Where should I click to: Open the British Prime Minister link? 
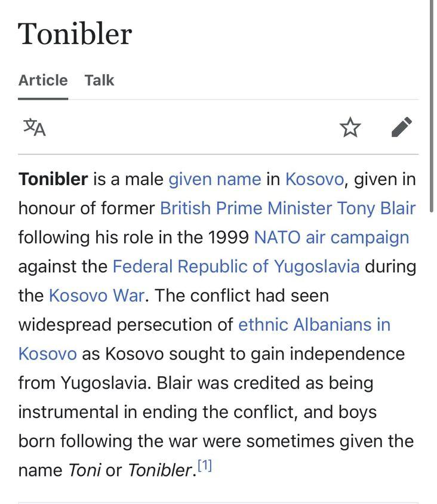pos(246,208)
